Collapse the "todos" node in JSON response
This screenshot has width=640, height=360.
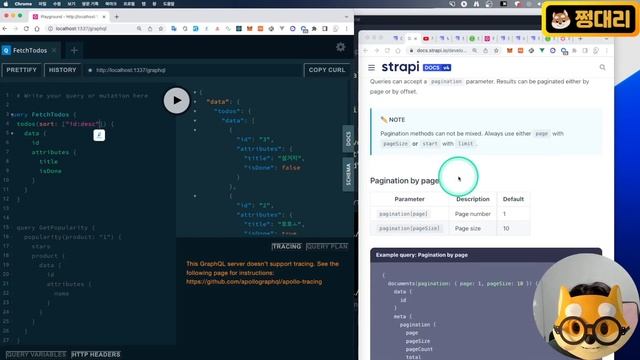pyautogui.click(x=195, y=111)
